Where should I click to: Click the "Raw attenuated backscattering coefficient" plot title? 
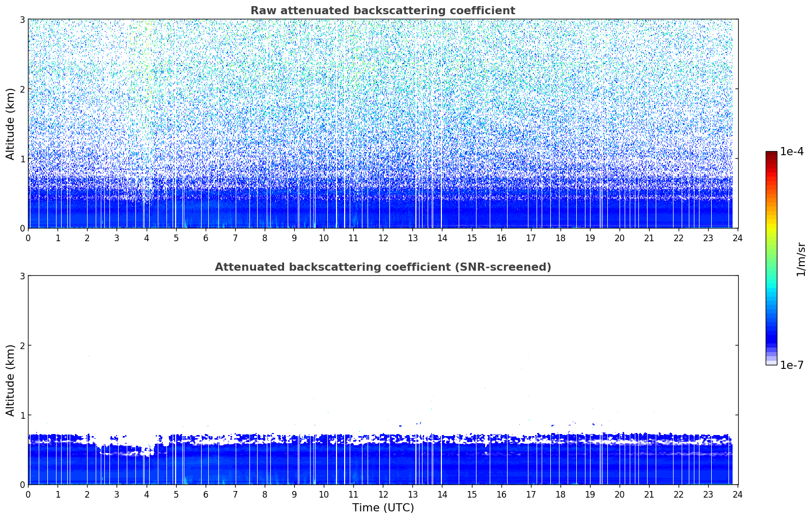pos(382,11)
